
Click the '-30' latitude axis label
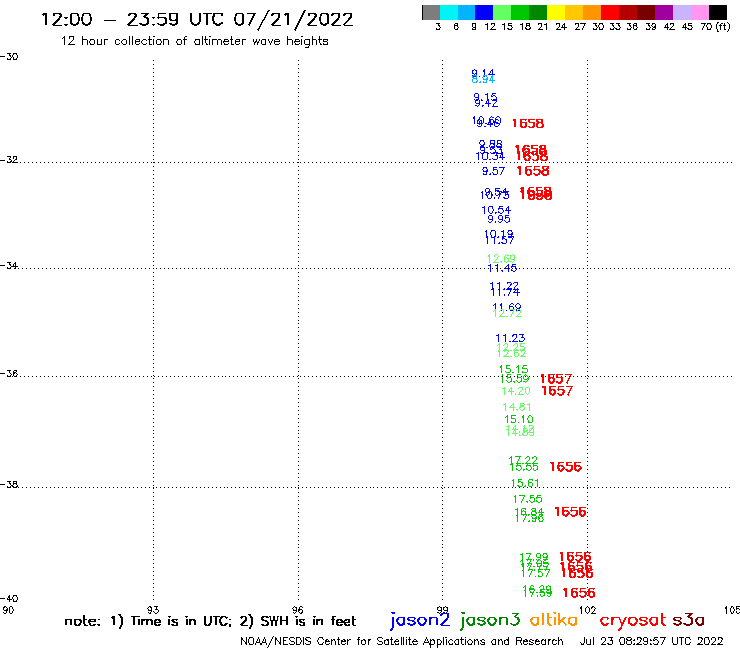[9, 57]
